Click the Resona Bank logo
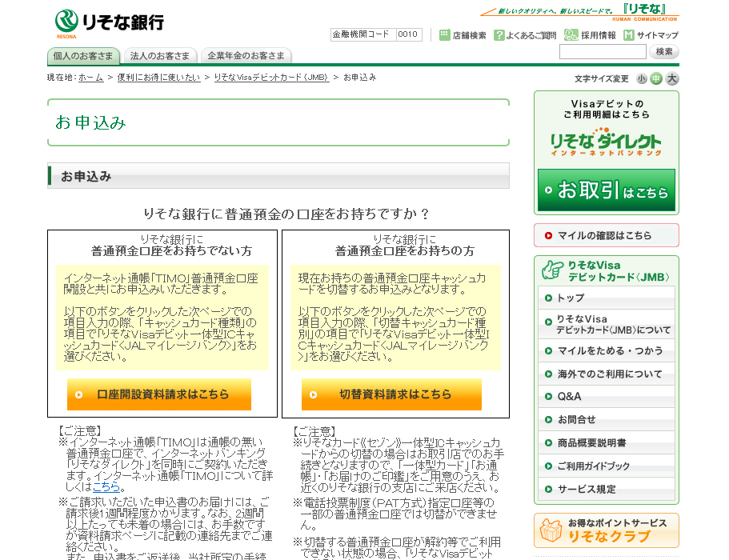The image size is (729, 560). pyautogui.click(x=110, y=23)
